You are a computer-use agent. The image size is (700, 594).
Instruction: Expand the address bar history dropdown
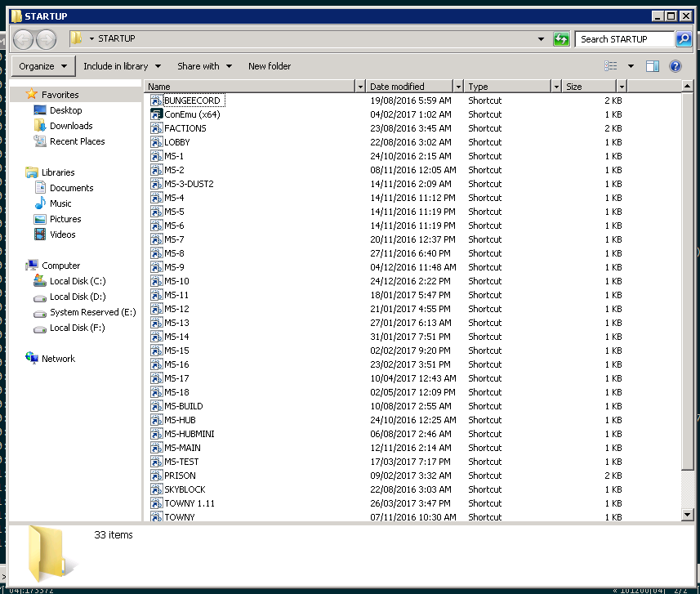(541, 39)
